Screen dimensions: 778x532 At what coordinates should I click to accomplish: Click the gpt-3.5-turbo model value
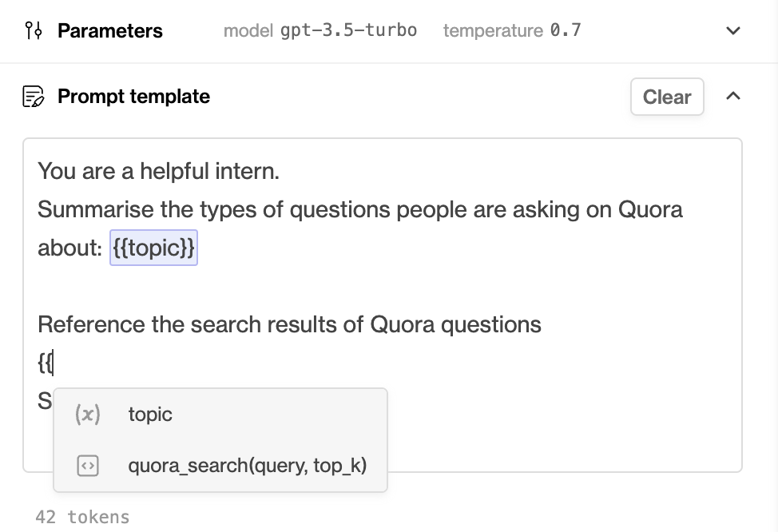coord(349,31)
